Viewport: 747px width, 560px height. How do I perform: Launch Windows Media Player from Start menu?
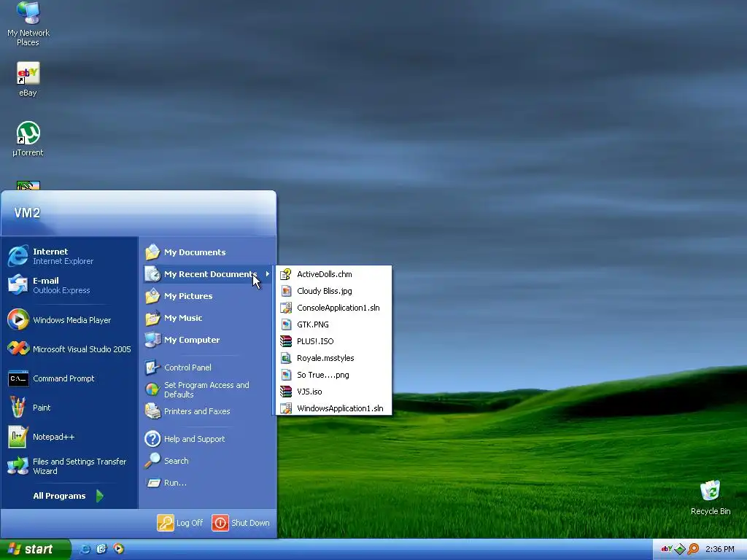point(69,320)
